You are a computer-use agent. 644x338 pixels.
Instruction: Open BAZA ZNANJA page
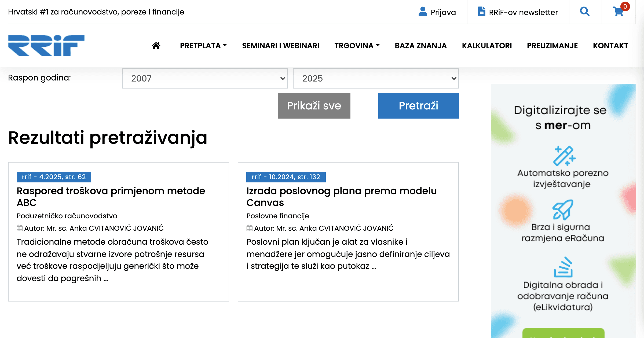click(x=420, y=46)
